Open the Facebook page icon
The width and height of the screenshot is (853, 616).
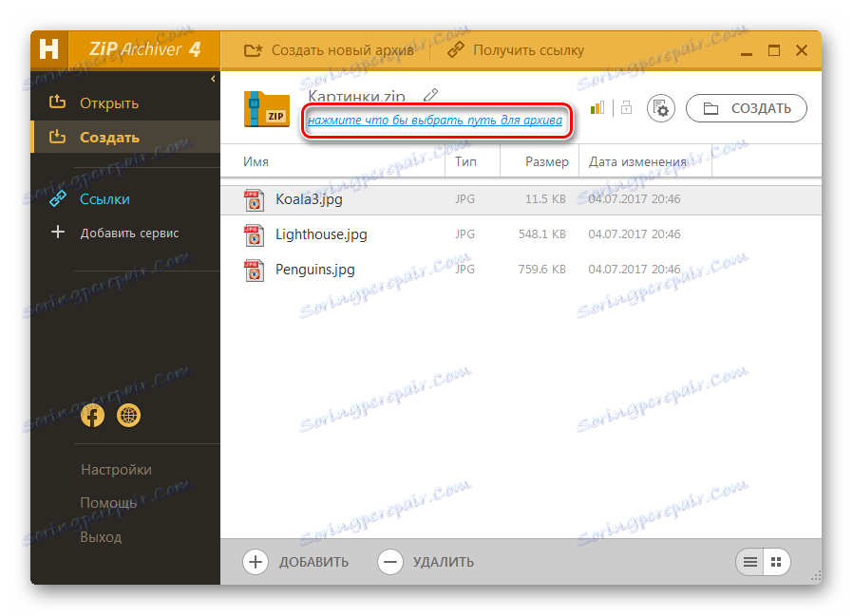tap(92, 416)
